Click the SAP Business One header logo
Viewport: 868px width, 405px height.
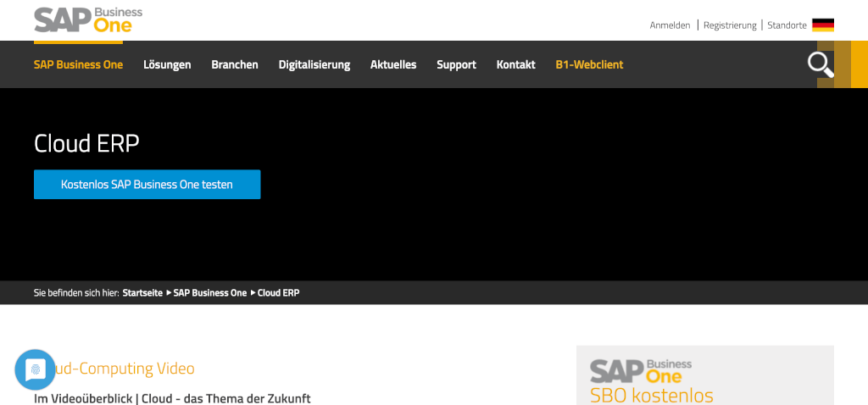point(88,20)
